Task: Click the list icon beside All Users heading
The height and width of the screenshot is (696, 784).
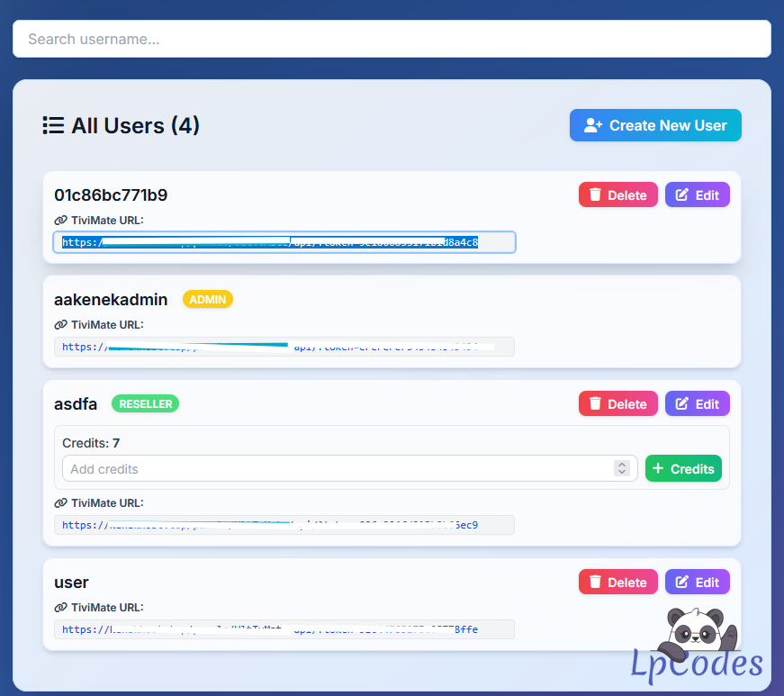Action: [x=53, y=126]
